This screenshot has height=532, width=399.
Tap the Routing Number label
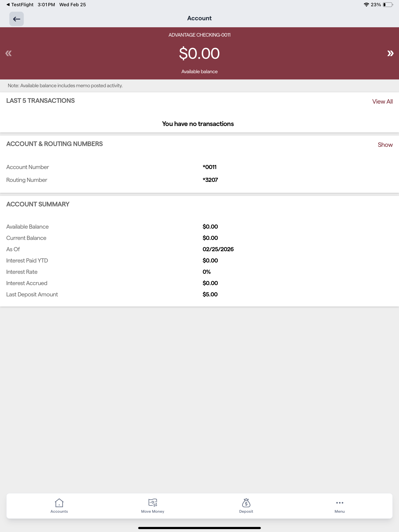27,180
